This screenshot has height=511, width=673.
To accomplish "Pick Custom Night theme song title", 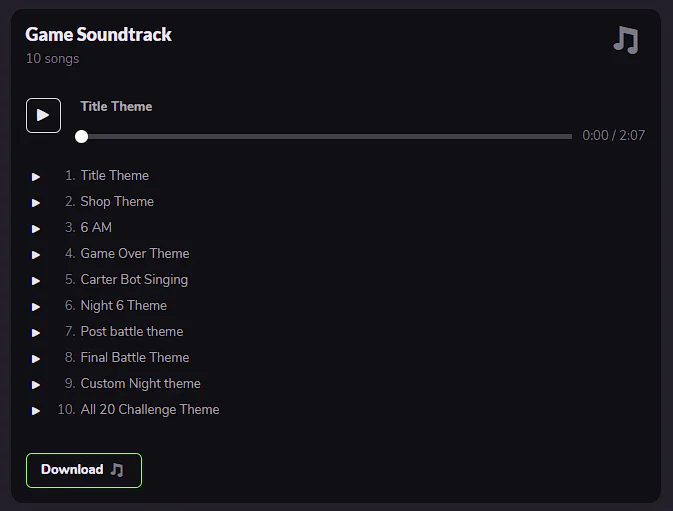I will coord(140,384).
